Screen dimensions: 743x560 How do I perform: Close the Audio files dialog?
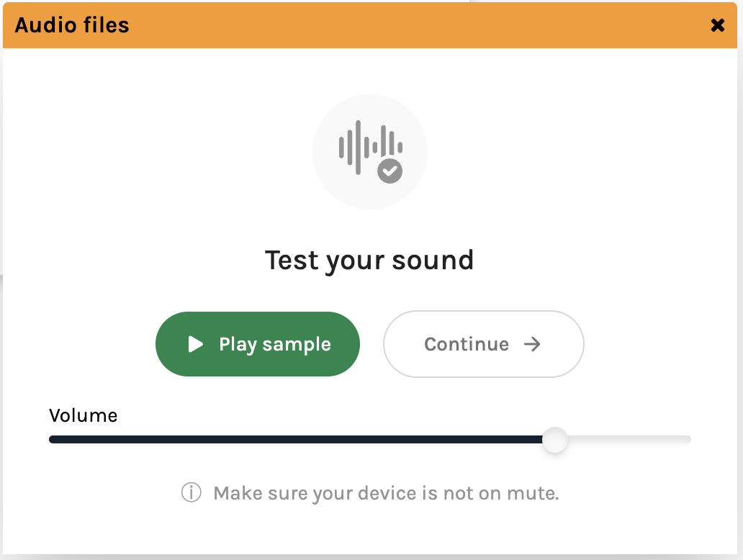pos(717,26)
